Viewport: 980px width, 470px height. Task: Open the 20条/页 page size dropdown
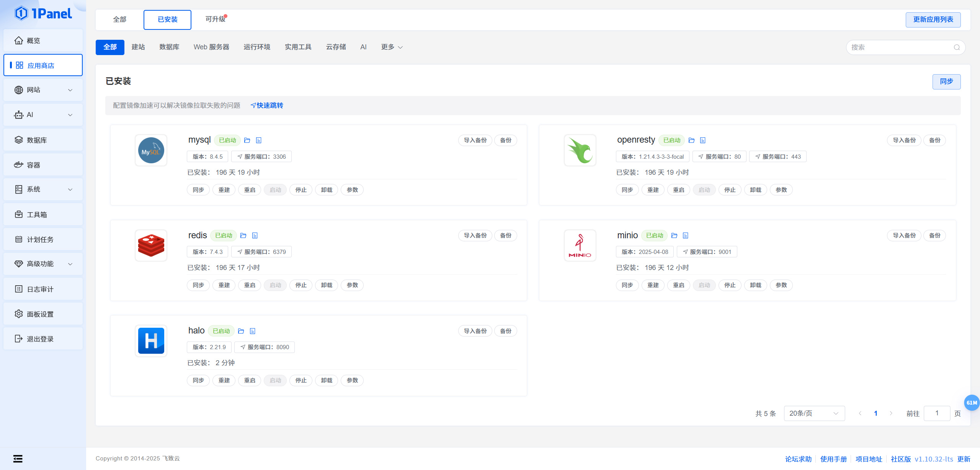tap(814, 413)
